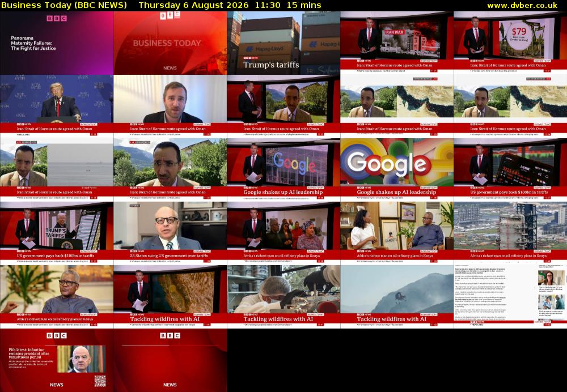Click '25 States suing US government over tariffs' caption
This screenshot has height=392, width=567.
point(169,256)
